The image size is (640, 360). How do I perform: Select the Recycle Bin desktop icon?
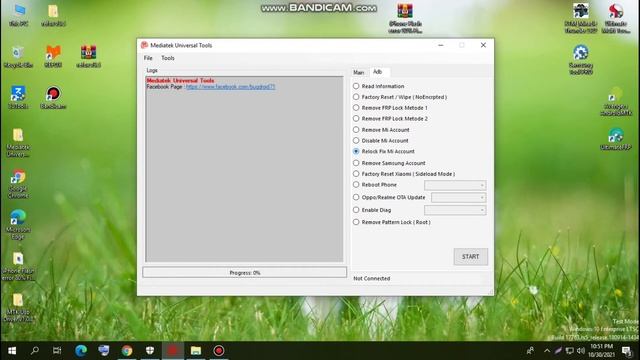(18, 57)
